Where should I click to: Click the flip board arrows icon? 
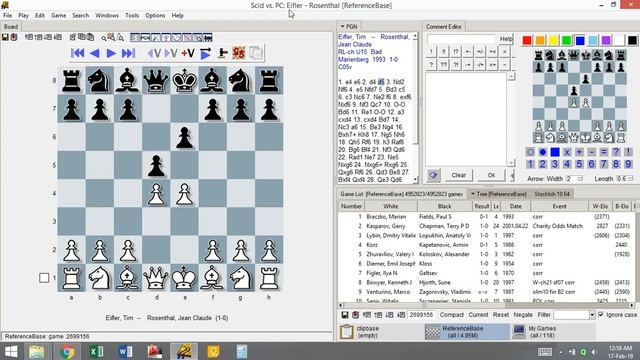tap(205, 53)
